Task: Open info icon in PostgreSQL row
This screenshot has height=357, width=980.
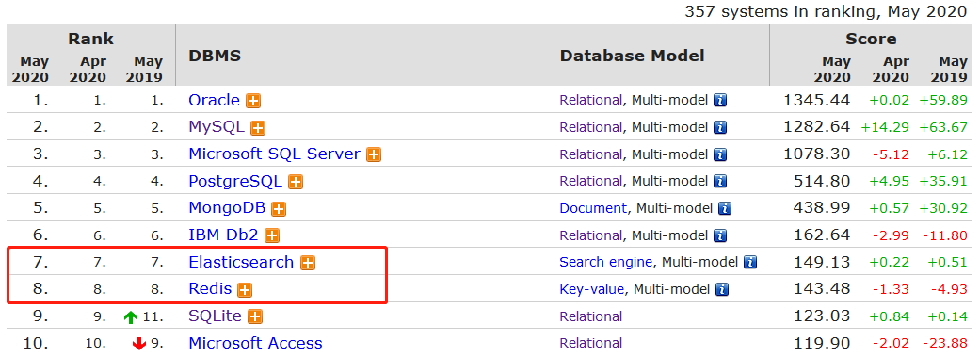Action: click(x=720, y=181)
